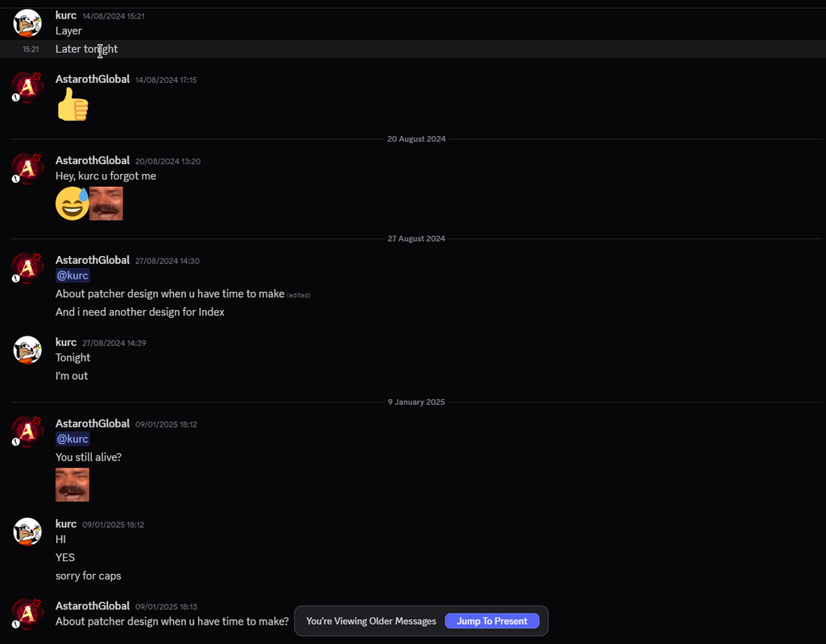Screen dimensions: 826x644
Task: Open the @kurc mention above 'You still alive?'
Action: click(72, 439)
